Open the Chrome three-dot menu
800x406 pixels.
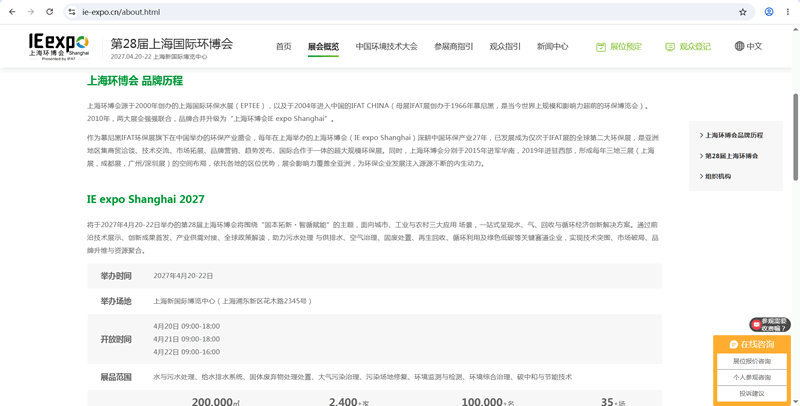pos(788,12)
